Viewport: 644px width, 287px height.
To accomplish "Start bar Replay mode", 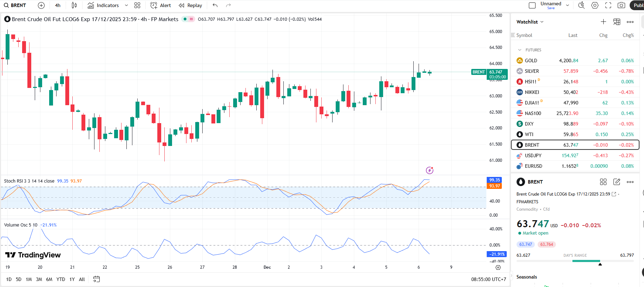I will tap(190, 5).
